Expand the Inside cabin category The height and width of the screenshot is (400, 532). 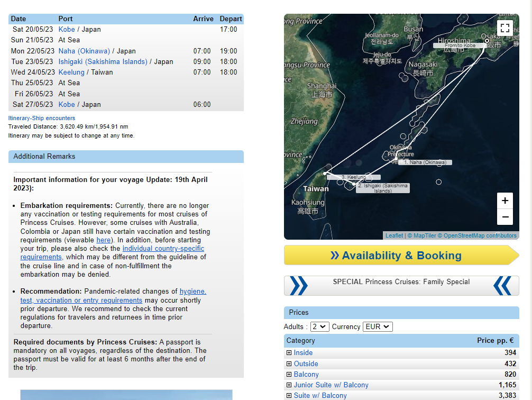click(x=289, y=353)
